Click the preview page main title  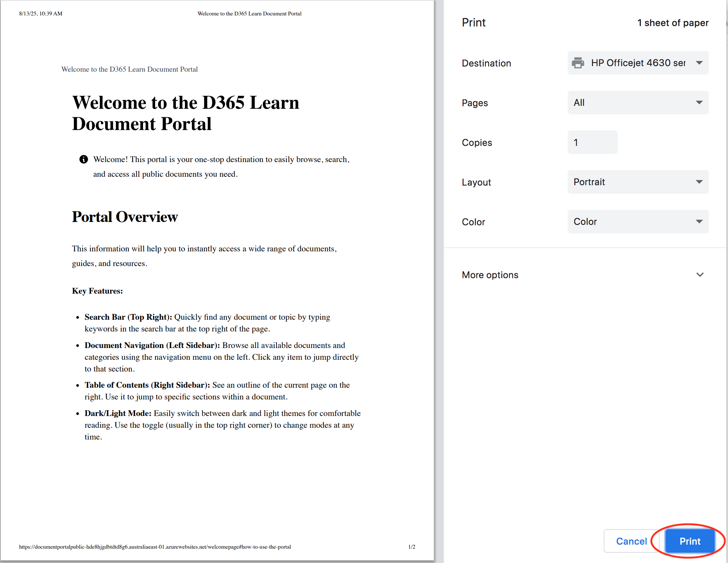pyautogui.click(x=186, y=113)
